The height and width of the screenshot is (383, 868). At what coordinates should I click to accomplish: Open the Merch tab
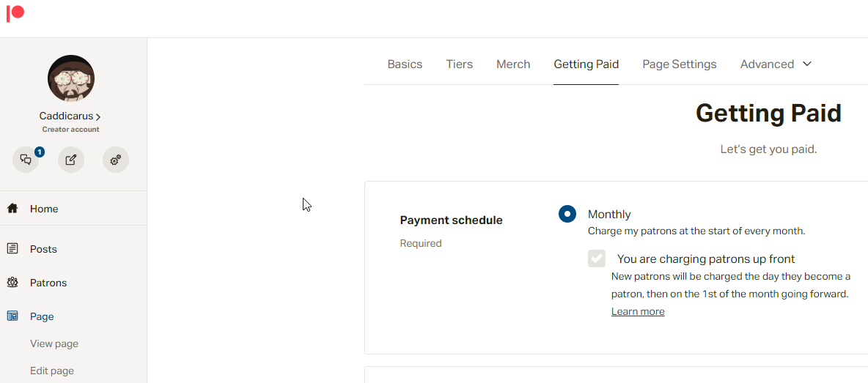pos(513,64)
